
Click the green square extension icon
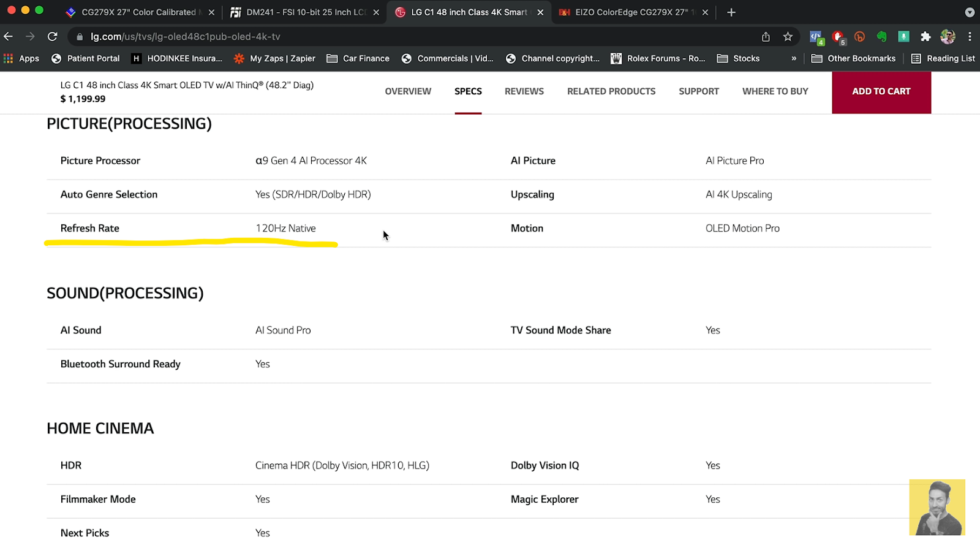[903, 37]
